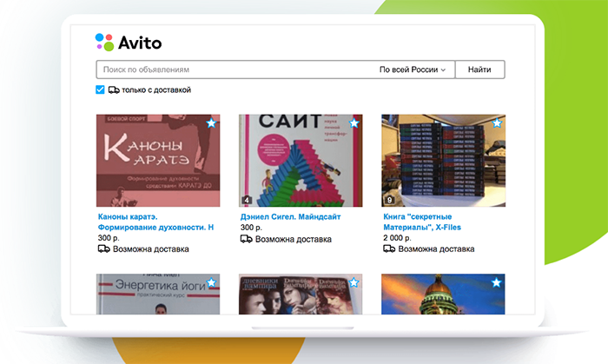Open the Майндсайт book cover thumbnail

[x=301, y=160]
